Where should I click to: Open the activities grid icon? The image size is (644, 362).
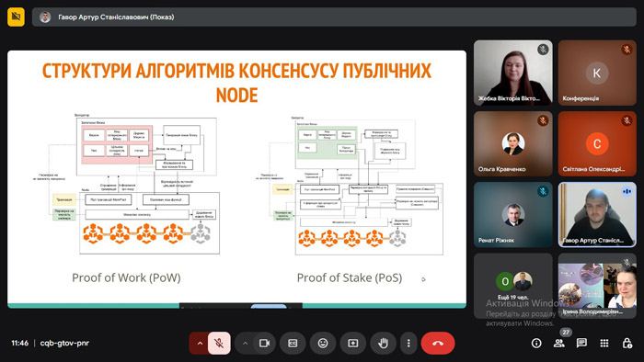pyautogui.click(x=604, y=343)
